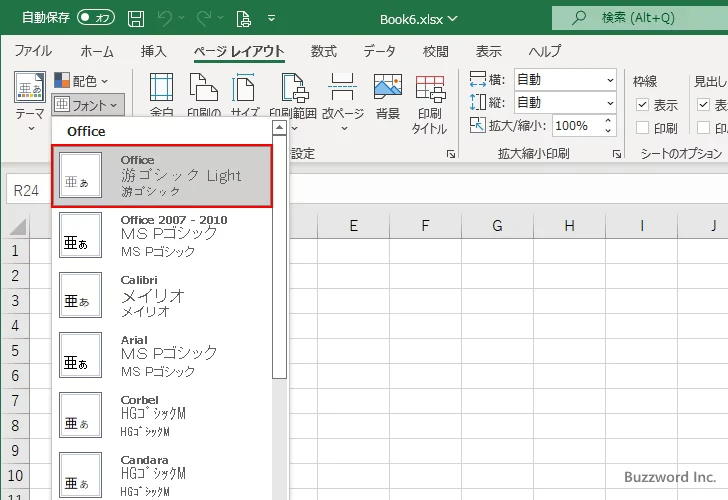
Task: Switch to the ホーム tab
Action: point(97,51)
